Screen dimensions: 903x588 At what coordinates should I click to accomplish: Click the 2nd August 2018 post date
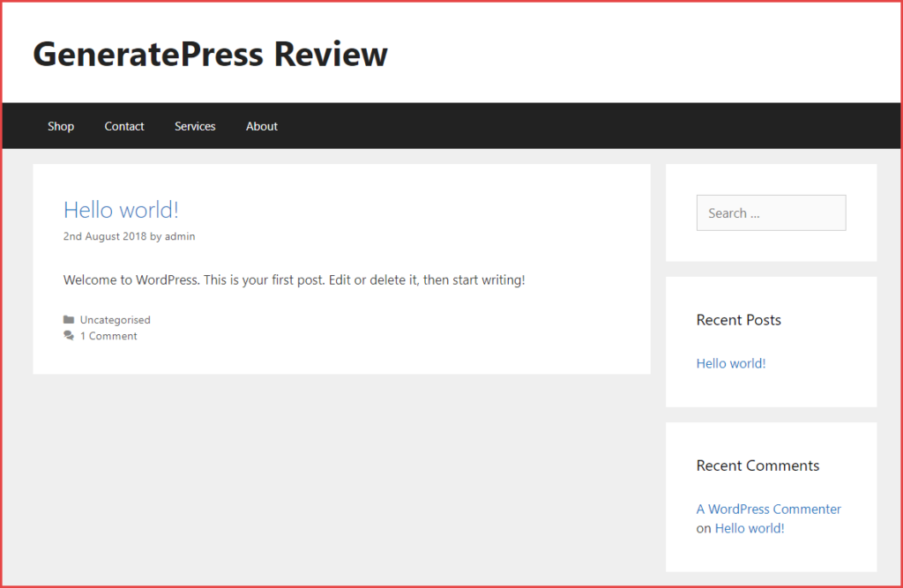[105, 236]
